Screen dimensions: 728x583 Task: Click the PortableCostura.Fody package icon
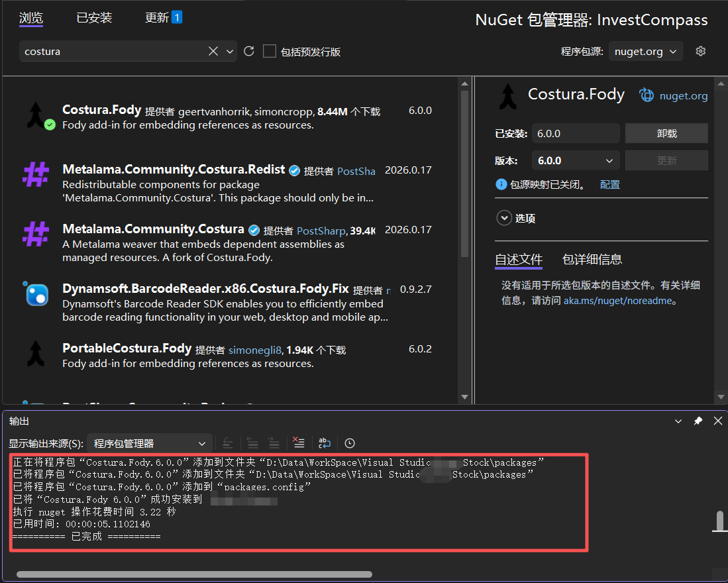pos(36,353)
